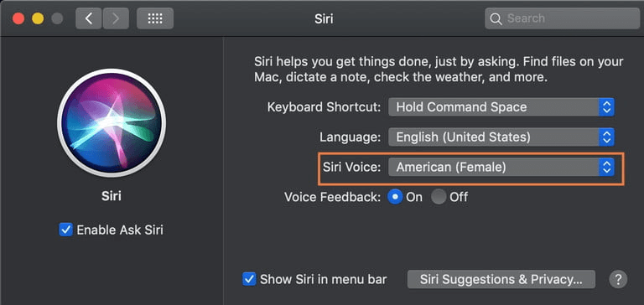The height and width of the screenshot is (305, 644).
Task: Toggle the Enable Ask Siri checkbox
Action: pyautogui.click(x=65, y=230)
